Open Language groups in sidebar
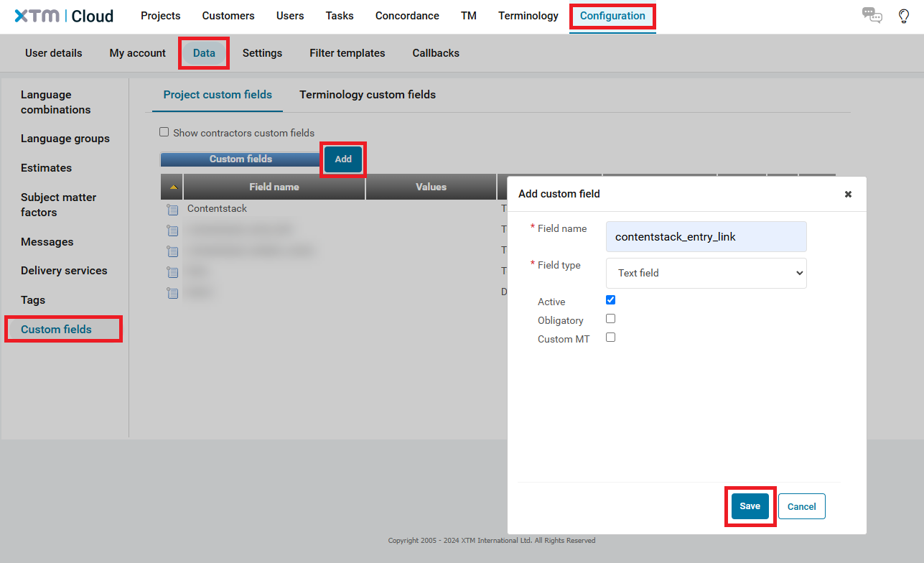This screenshot has width=924, height=563. pos(65,139)
